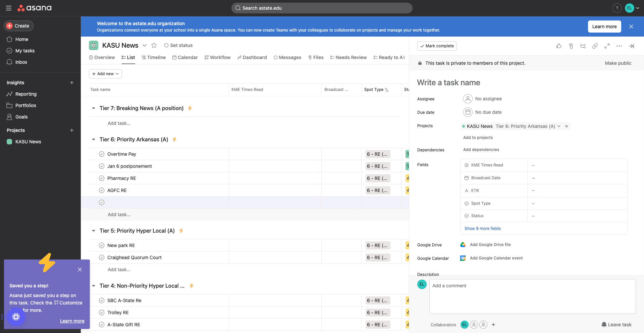Mark Craighead Quorum Court task complete
This screenshot has width=644, height=333.
pyautogui.click(x=102, y=257)
